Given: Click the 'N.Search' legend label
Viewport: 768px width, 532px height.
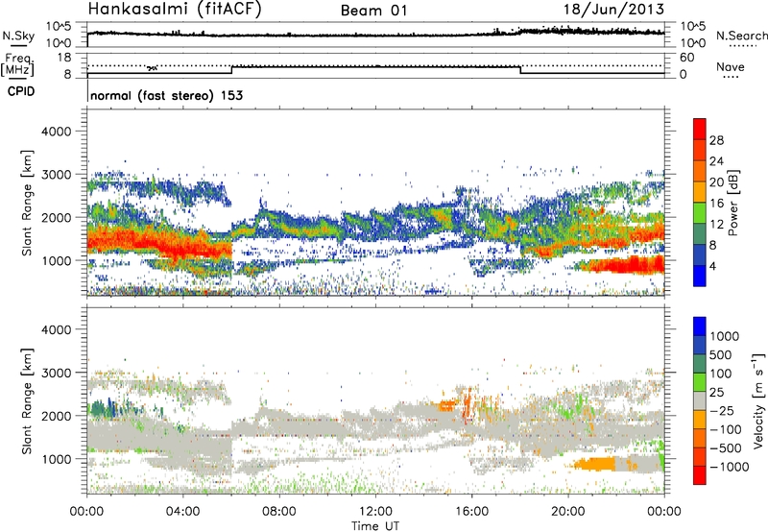Looking at the screenshot, I should (x=741, y=36).
